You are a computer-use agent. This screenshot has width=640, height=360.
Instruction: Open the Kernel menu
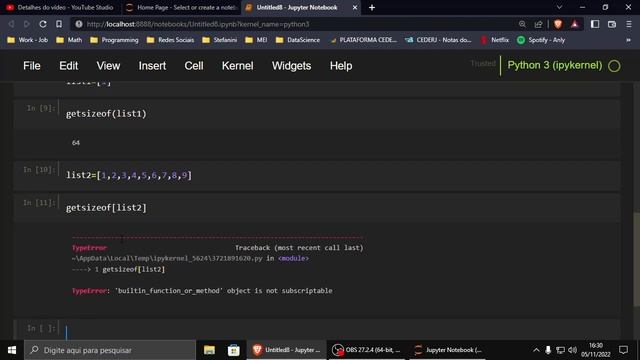click(238, 66)
